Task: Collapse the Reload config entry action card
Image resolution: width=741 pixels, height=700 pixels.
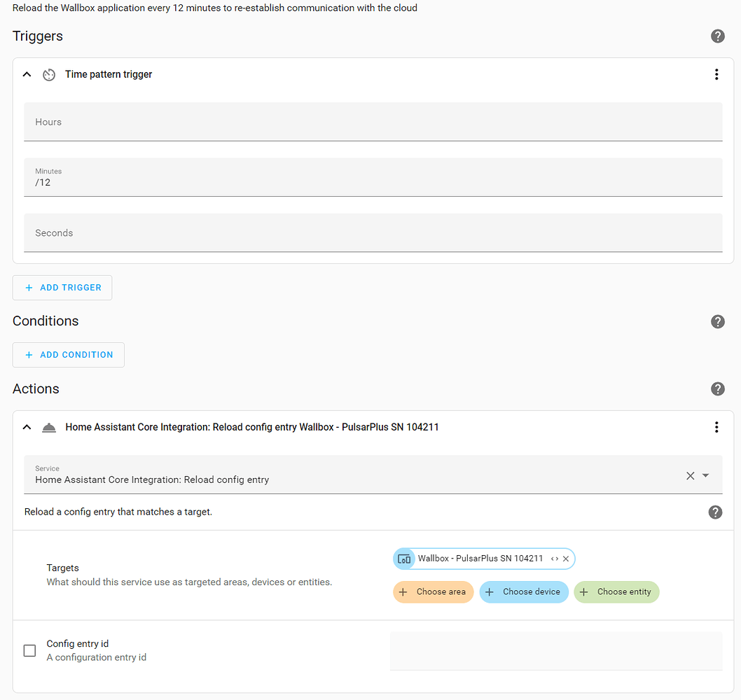Action: pyautogui.click(x=27, y=427)
